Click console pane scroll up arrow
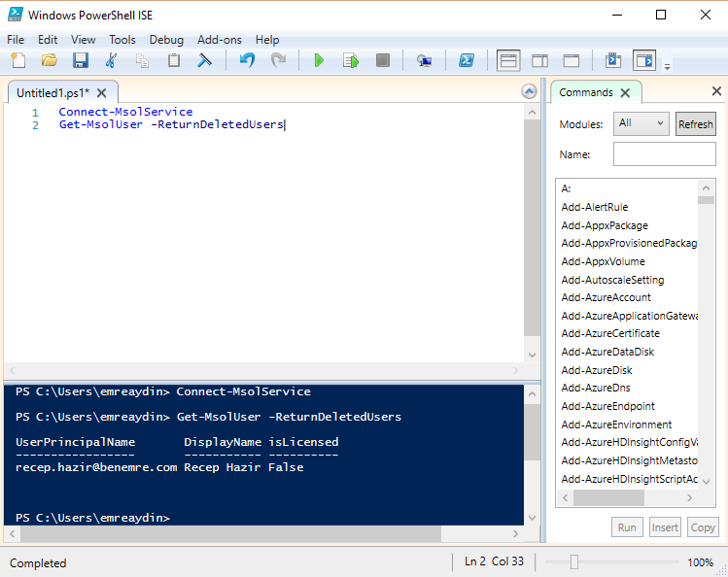The image size is (728, 577). (532, 394)
